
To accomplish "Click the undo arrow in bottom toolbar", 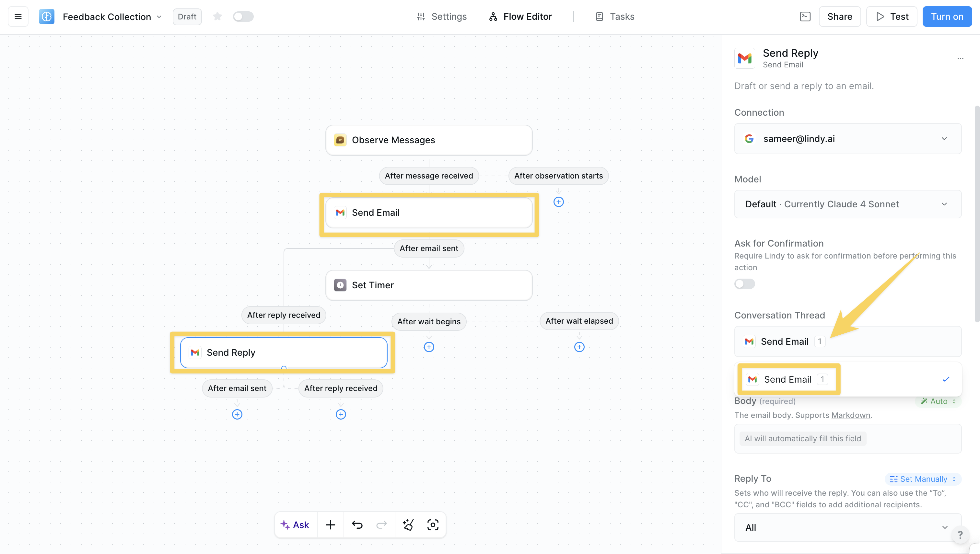I will [x=357, y=525].
